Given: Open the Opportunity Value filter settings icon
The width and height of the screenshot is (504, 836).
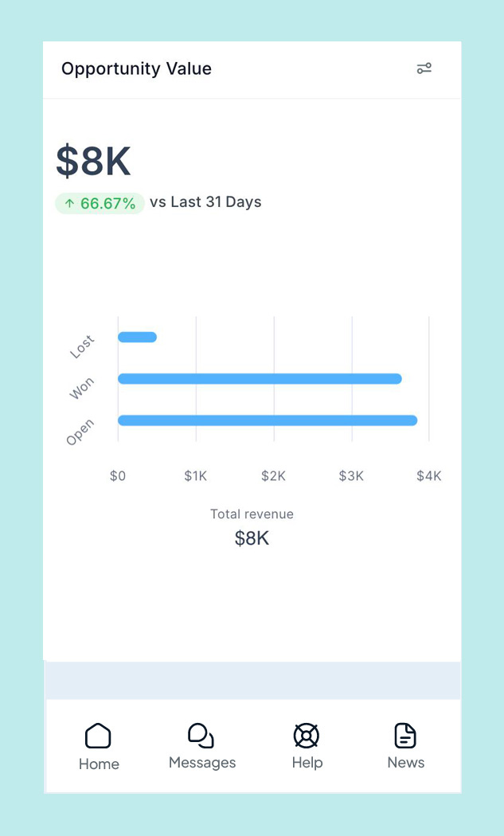Looking at the screenshot, I should (x=424, y=68).
